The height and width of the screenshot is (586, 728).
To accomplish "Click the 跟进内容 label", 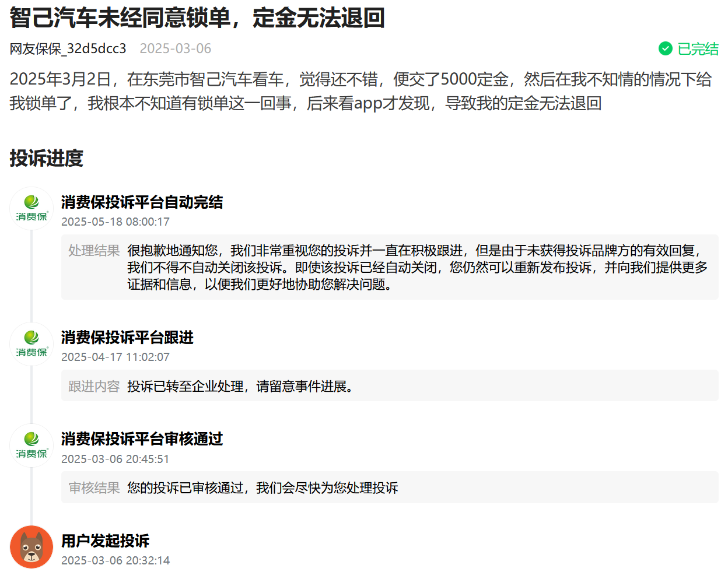I will 94,387.
